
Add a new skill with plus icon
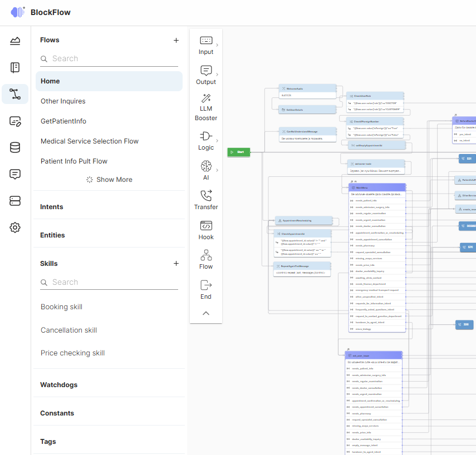pos(176,263)
